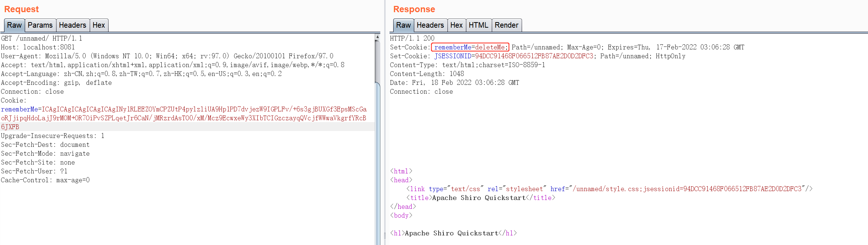Switch to the Response HTML tab
The width and height of the screenshot is (868, 245).
pos(479,25)
